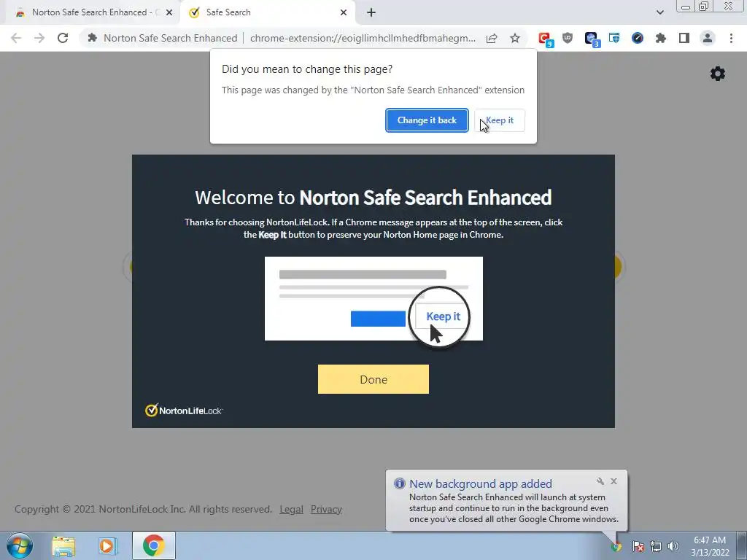Image resolution: width=747 pixels, height=560 pixels.
Task: Click the Chrome taskbar button
Action: click(153, 545)
